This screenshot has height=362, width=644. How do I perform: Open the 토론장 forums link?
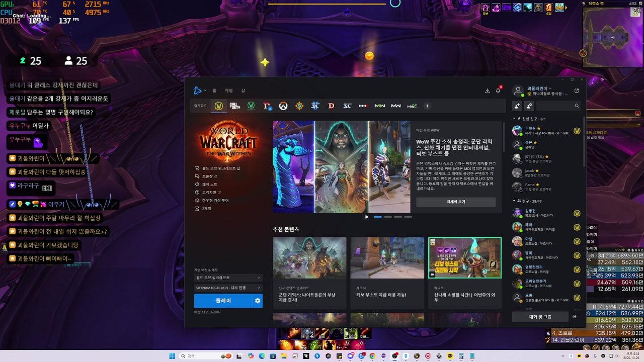coord(206,176)
